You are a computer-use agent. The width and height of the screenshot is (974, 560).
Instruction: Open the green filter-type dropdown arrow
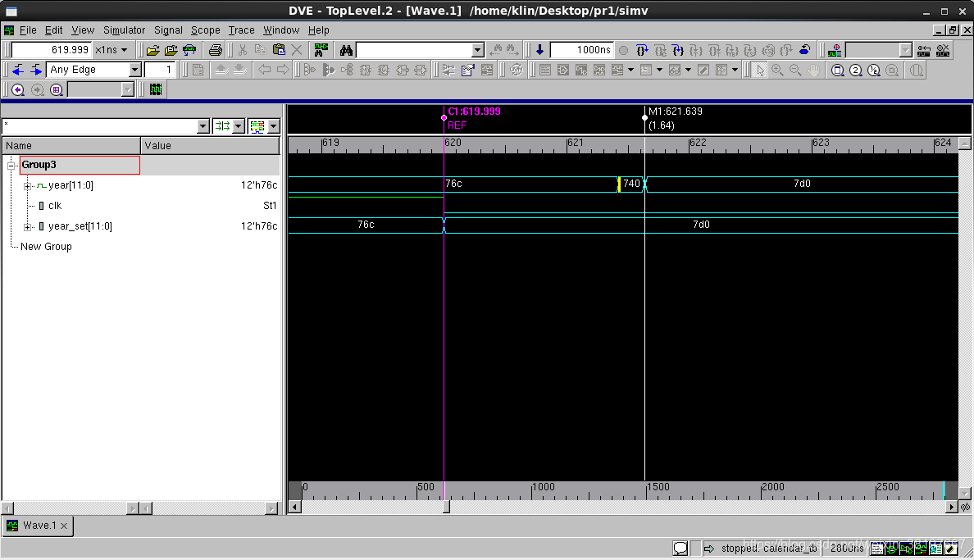pyautogui.click(x=238, y=126)
